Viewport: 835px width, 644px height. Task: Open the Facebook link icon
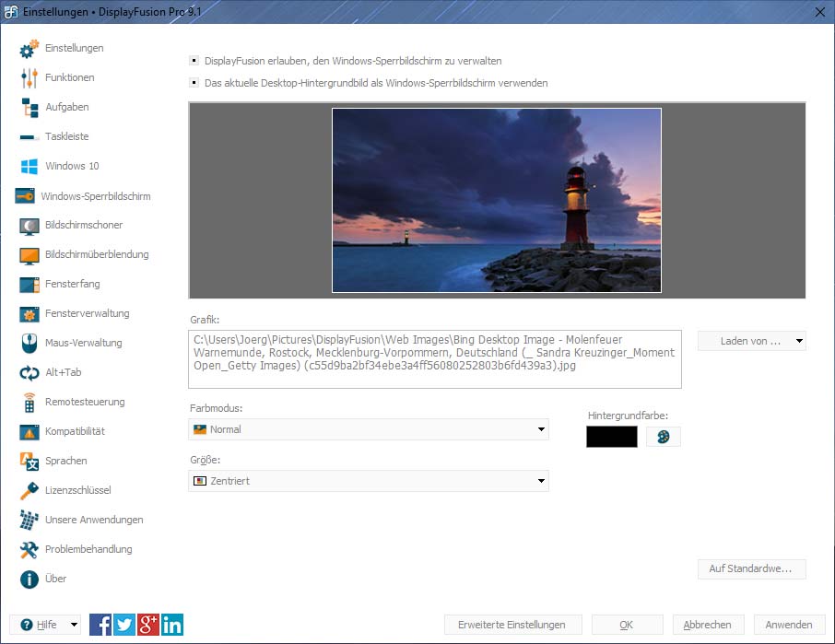coord(100,625)
